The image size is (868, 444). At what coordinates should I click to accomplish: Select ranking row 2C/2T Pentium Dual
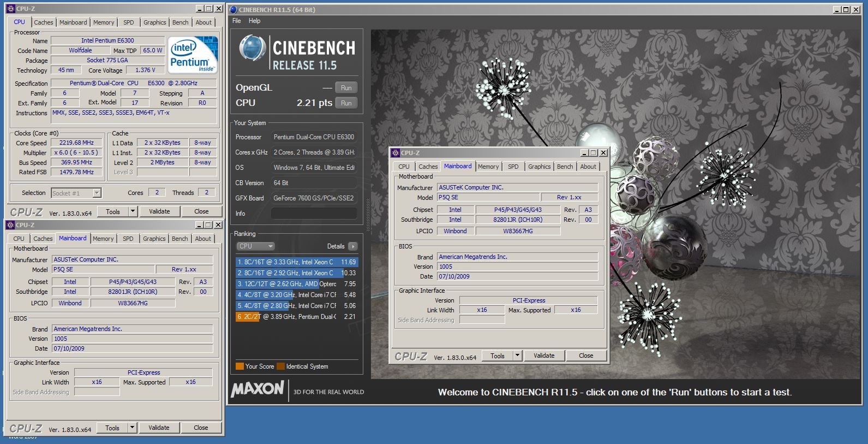(296, 317)
